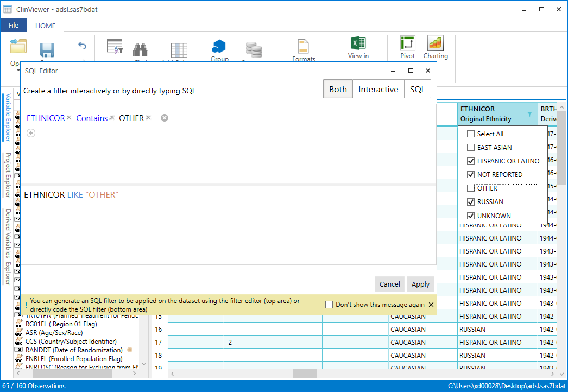Open the Charting tool
This screenshot has width=568, height=392.
[436, 44]
